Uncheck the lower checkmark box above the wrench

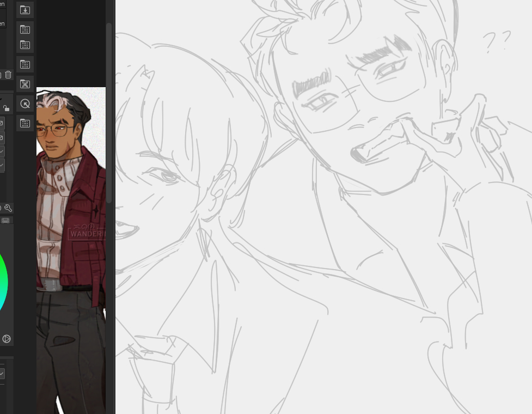[x=2, y=164]
